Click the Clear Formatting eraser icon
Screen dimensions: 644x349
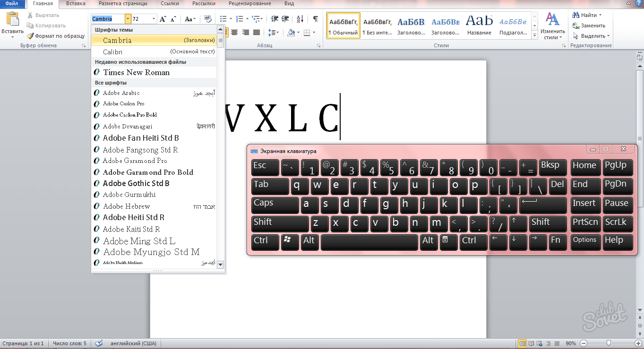click(207, 19)
